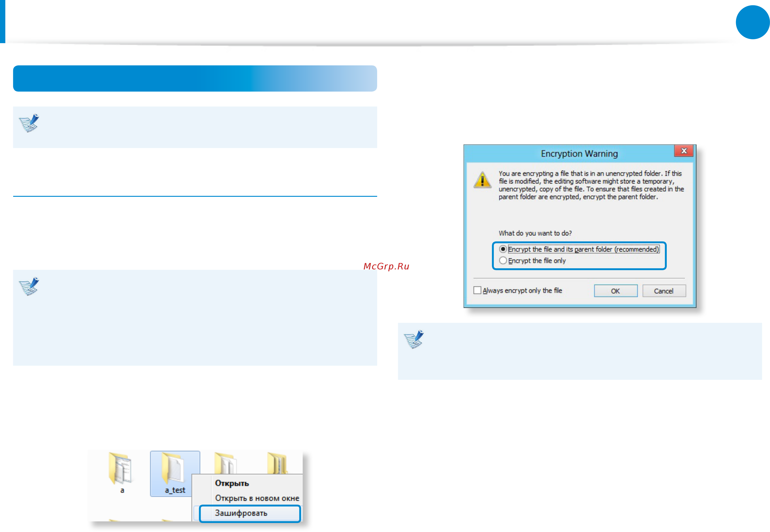Click the third folder icon beside a_test
This screenshot has height=532, width=770.
click(x=226, y=463)
